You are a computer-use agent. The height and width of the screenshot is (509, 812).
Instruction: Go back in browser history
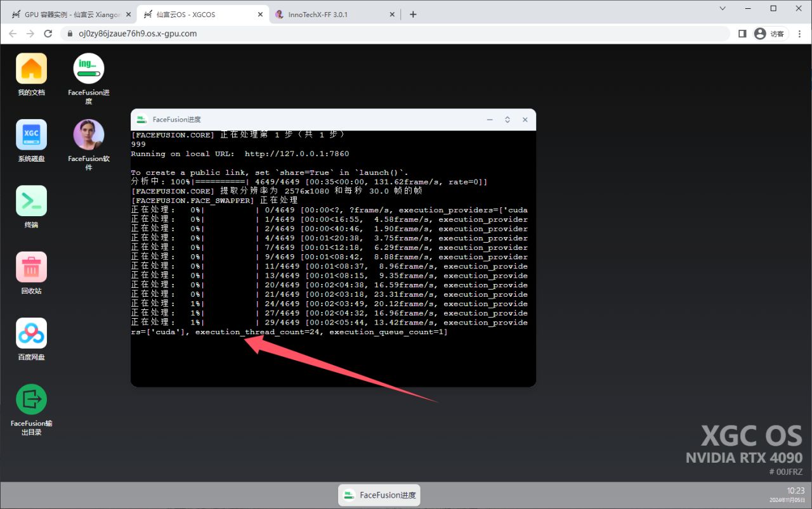click(x=13, y=34)
